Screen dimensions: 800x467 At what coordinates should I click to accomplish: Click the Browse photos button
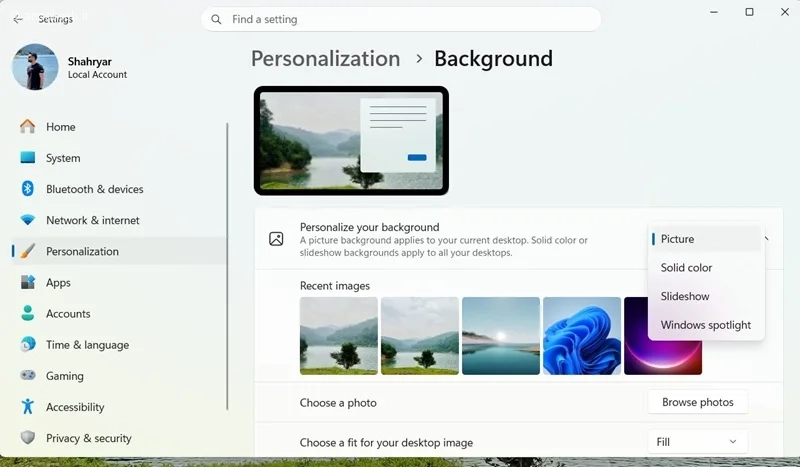(697, 402)
